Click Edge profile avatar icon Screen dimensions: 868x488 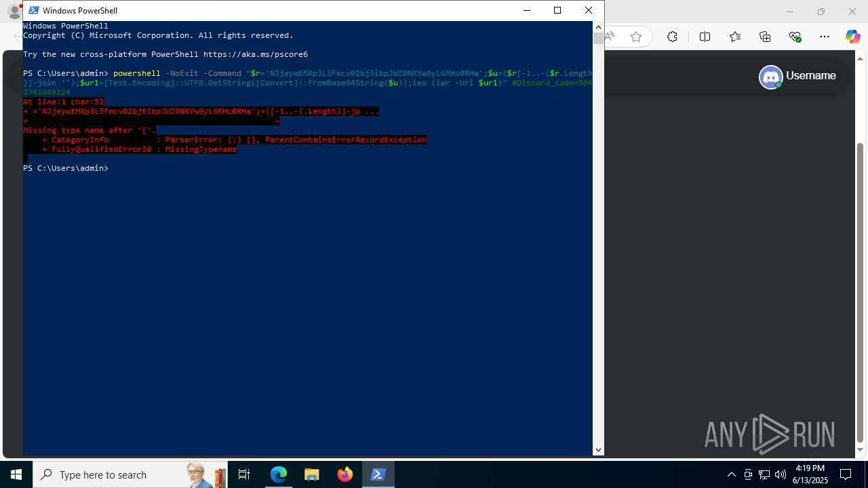pyautogui.click(x=14, y=12)
